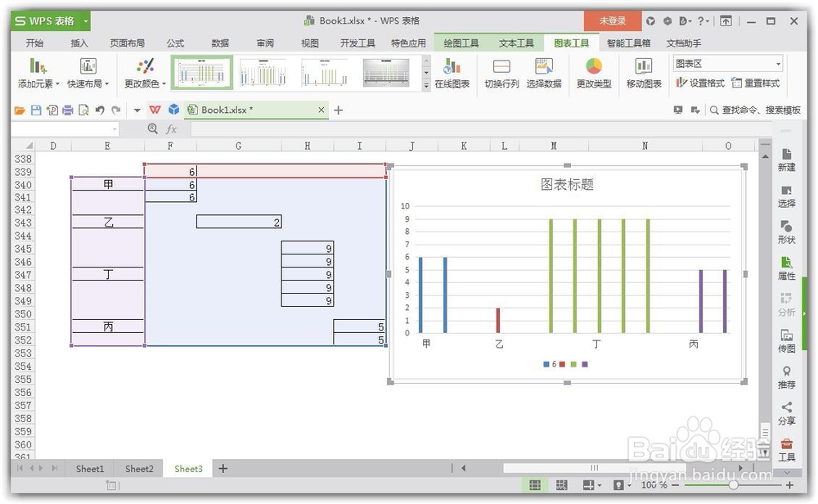Open the Formulas (公式) tab
The width and height of the screenshot is (818, 504).
pyautogui.click(x=175, y=43)
